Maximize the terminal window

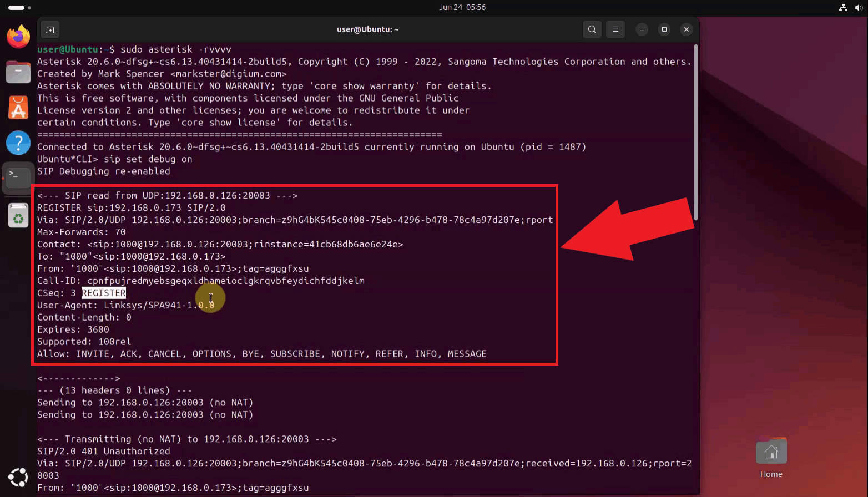[664, 29]
